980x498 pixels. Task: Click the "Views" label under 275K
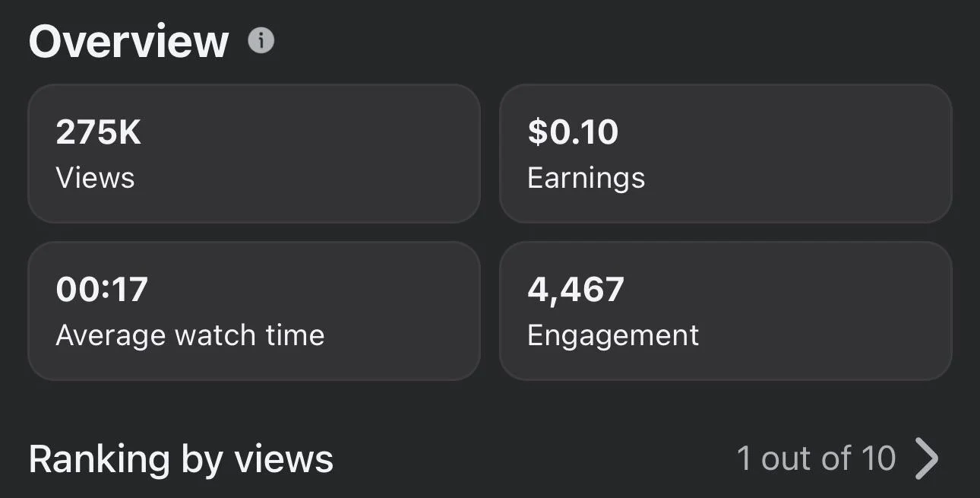point(95,178)
